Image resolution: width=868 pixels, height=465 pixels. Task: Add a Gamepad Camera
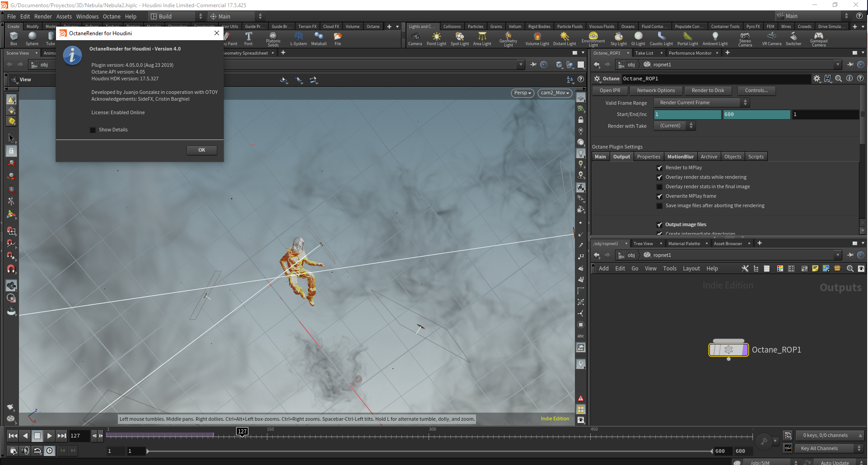pos(819,39)
